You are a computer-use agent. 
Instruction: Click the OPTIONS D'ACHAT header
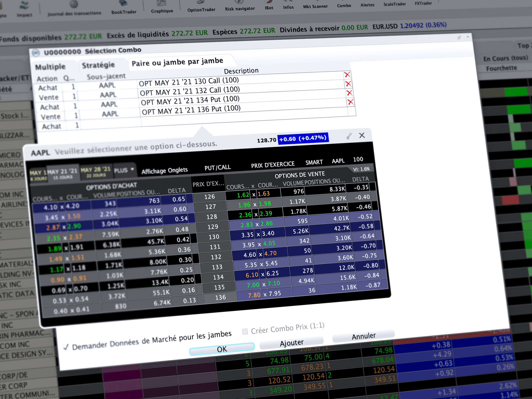tap(111, 186)
